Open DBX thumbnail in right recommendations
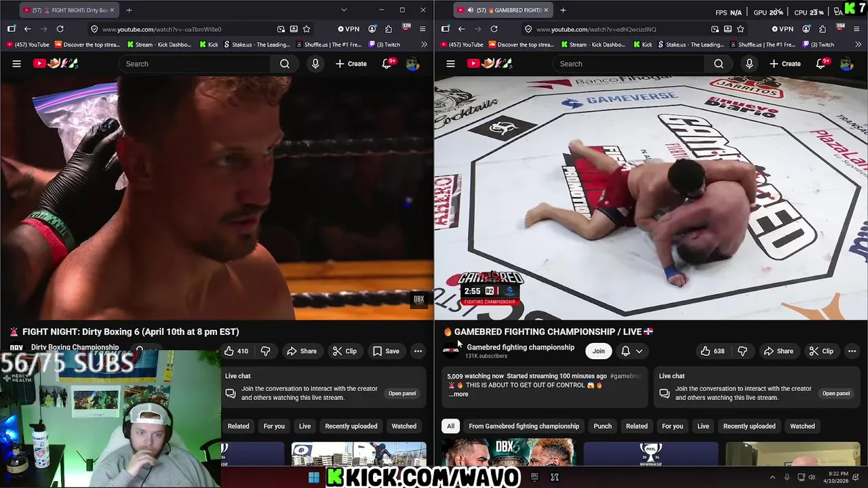This screenshot has width=868, height=488. coord(508,452)
